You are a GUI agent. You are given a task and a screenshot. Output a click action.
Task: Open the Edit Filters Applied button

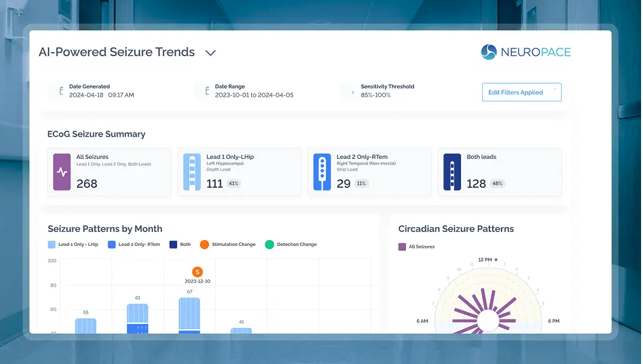522,92
